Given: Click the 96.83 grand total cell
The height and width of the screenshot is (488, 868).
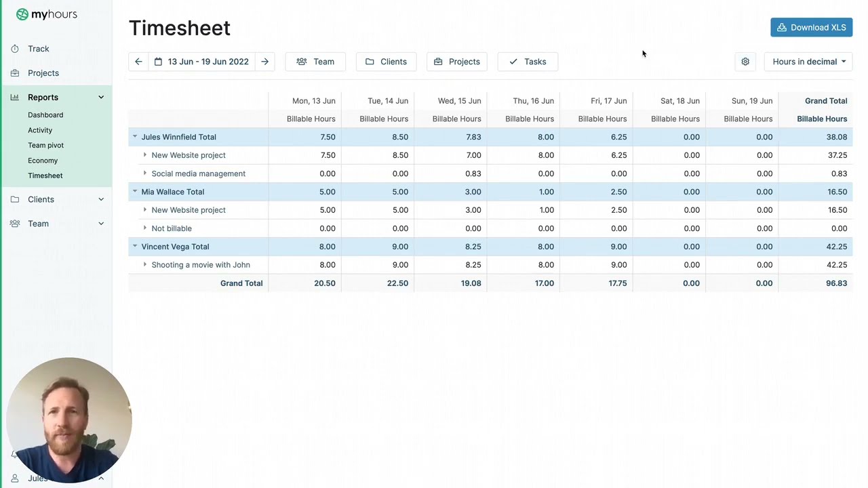Looking at the screenshot, I should pos(816,283).
